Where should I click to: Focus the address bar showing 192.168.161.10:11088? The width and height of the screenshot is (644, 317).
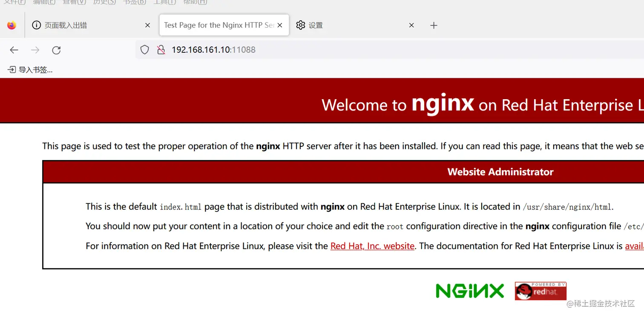coord(390,50)
